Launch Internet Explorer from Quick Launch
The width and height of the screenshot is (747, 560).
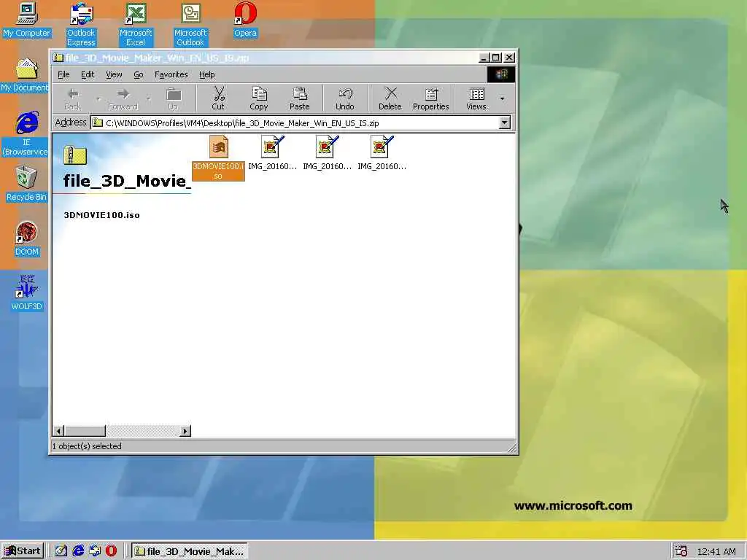(x=77, y=551)
